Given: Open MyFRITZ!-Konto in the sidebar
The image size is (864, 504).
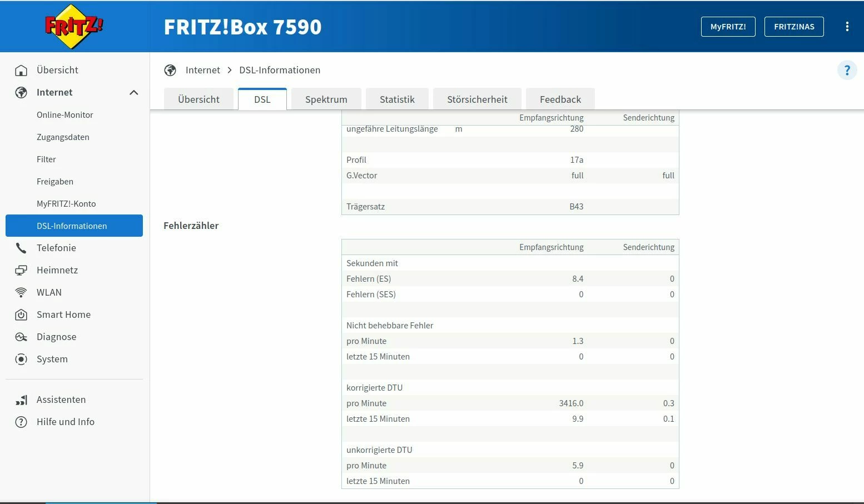Looking at the screenshot, I should point(66,204).
